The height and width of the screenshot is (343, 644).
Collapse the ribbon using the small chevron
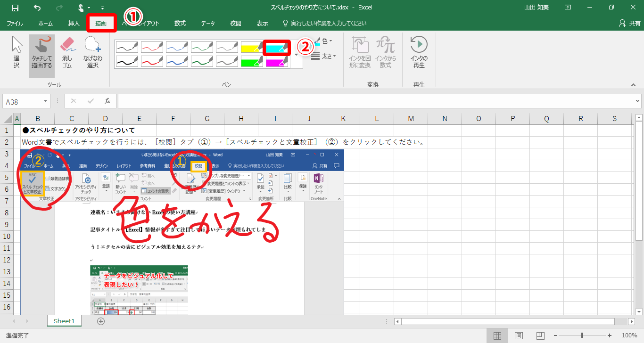click(633, 85)
